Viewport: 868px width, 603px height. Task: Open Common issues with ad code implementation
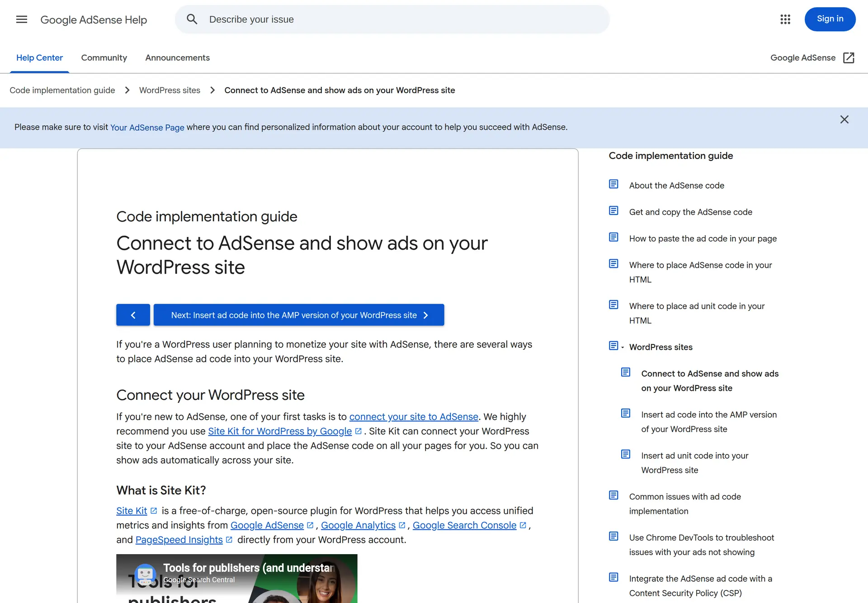click(x=685, y=504)
